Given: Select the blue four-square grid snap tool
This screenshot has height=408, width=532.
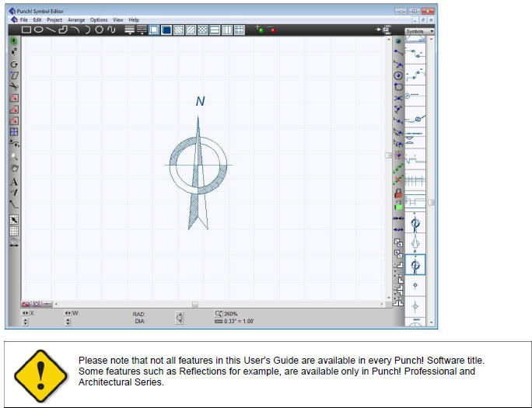Looking at the screenshot, I should point(14,132).
